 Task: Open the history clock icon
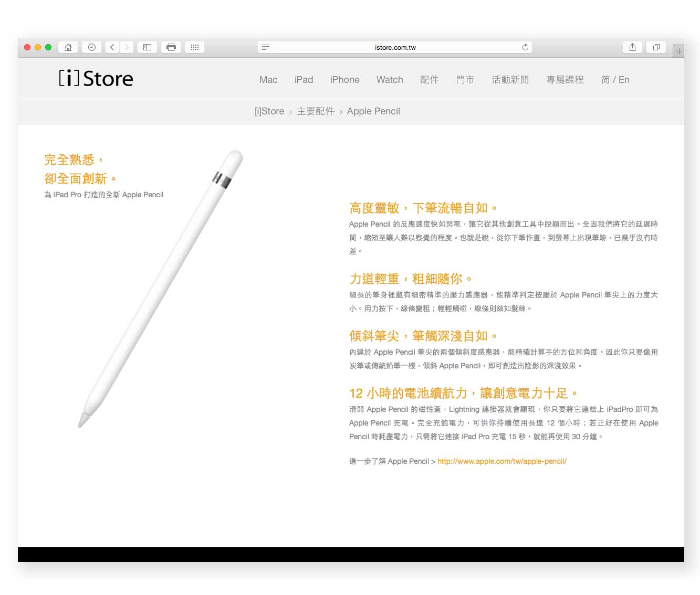click(92, 47)
